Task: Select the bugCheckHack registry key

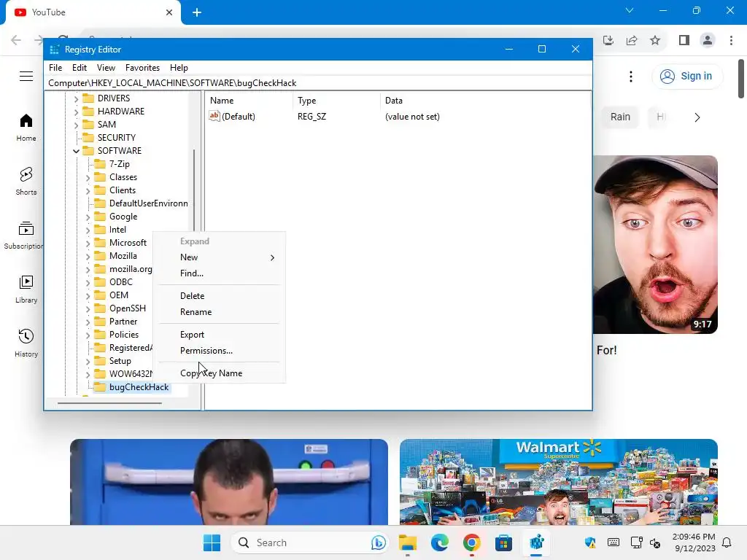Action: [139, 387]
